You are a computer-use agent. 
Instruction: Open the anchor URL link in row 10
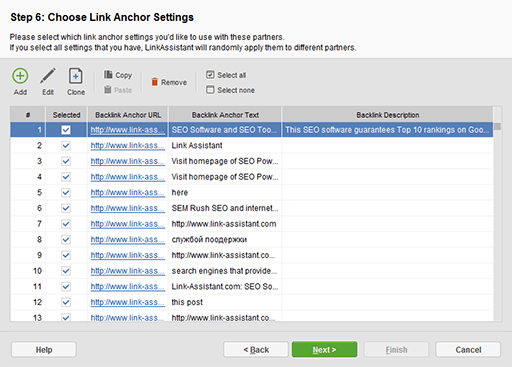[x=128, y=271]
